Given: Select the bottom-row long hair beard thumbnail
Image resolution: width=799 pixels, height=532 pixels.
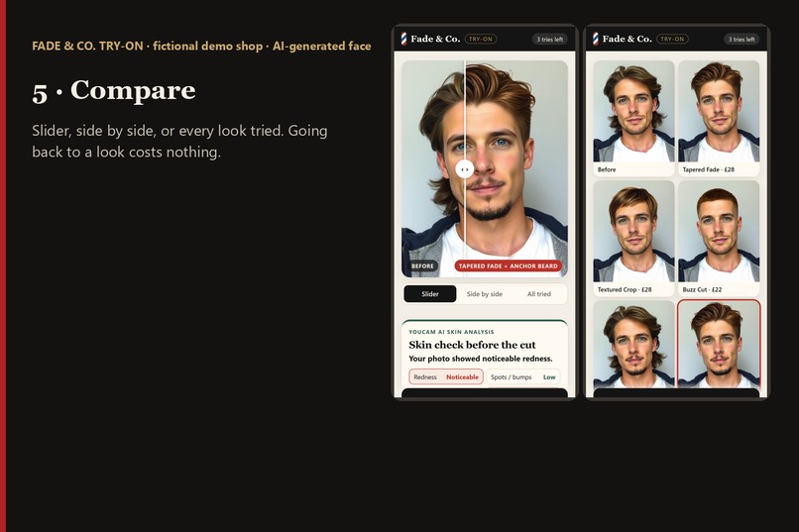Looking at the screenshot, I should pos(633,344).
